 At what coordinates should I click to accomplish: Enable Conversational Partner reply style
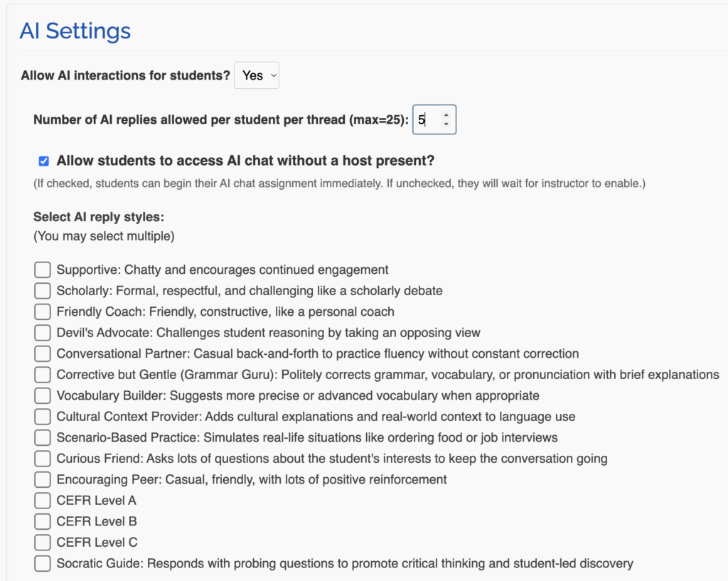click(x=43, y=353)
